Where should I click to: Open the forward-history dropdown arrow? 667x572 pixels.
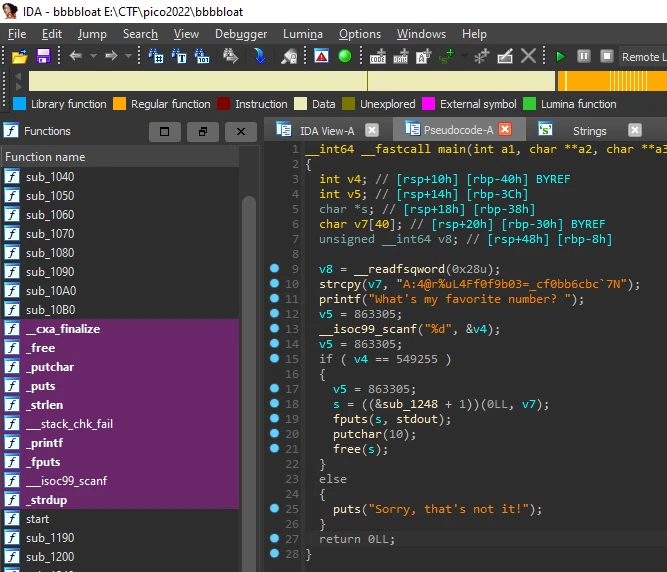128,56
